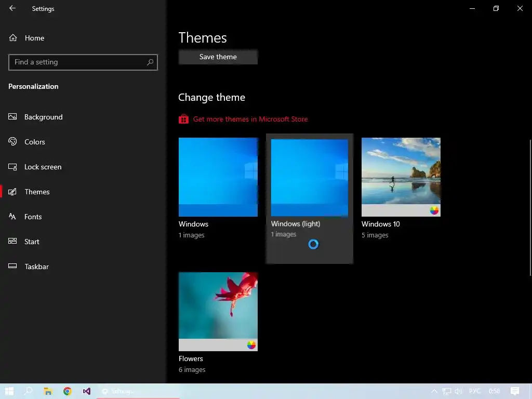Click the Taskbar icon in sidebar

(x=12, y=266)
